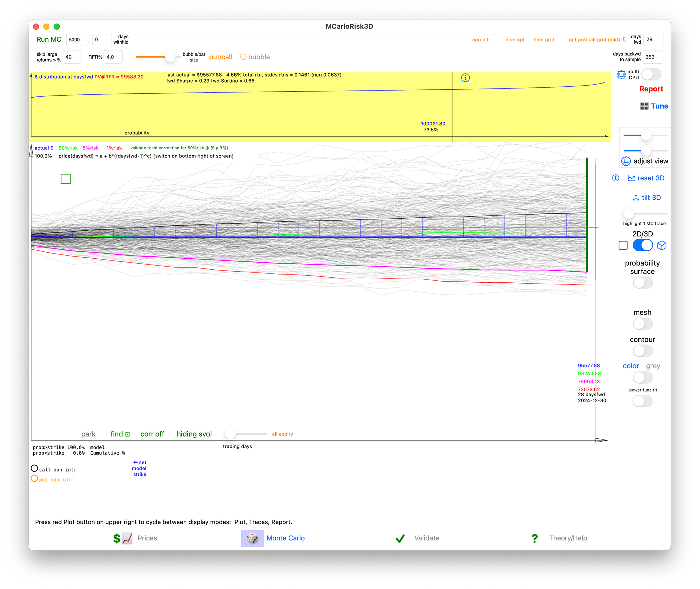Click the red Report button

pyautogui.click(x=651, y=89)
